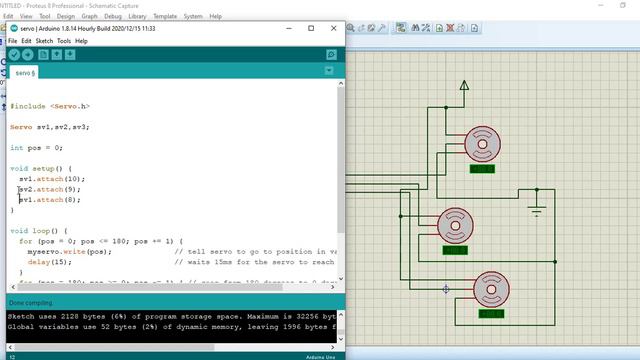This screenshot has height=360, width=640.
Task: Open Proteus Design menu
Action: (66, 16)
